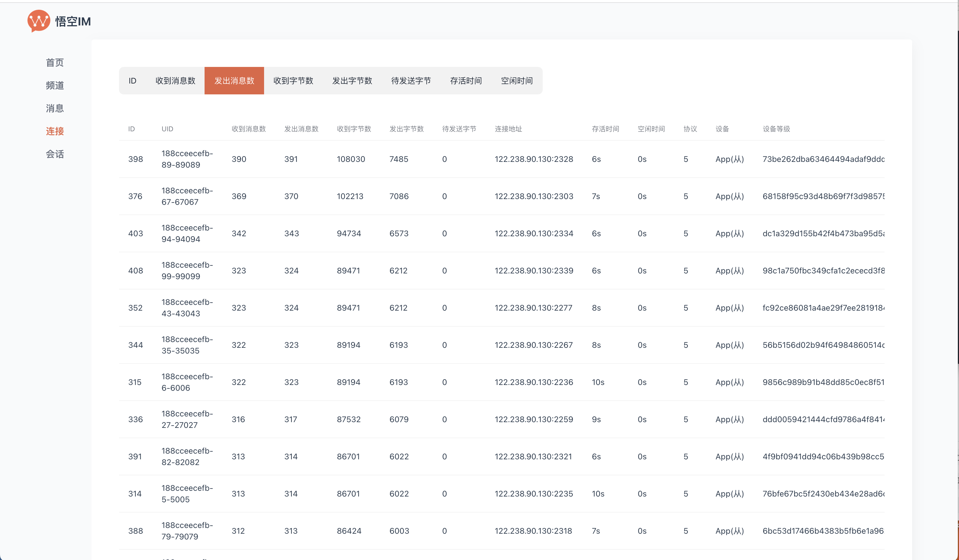
Task: Select the 空闲时间 sort tab
Action: pos(516,81)
